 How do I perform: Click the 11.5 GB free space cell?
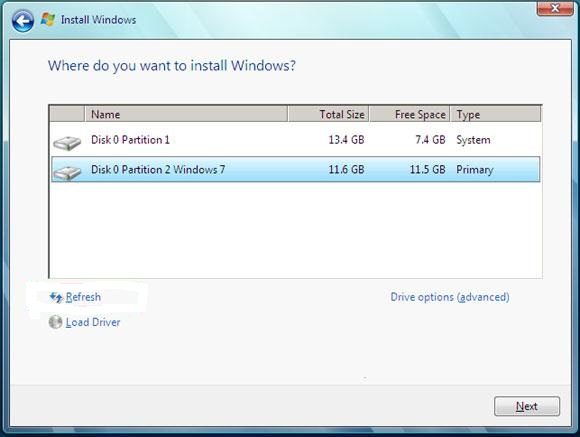(x=427, y=169)
